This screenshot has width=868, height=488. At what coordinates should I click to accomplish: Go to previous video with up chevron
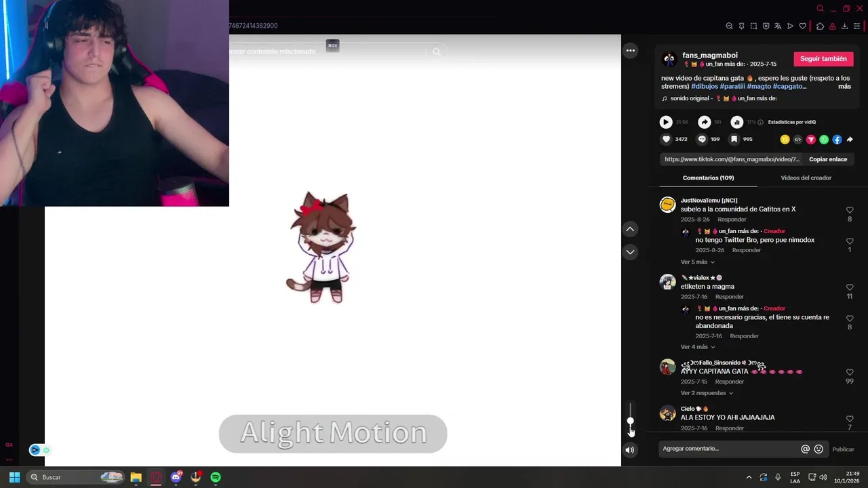click(630, 229)
